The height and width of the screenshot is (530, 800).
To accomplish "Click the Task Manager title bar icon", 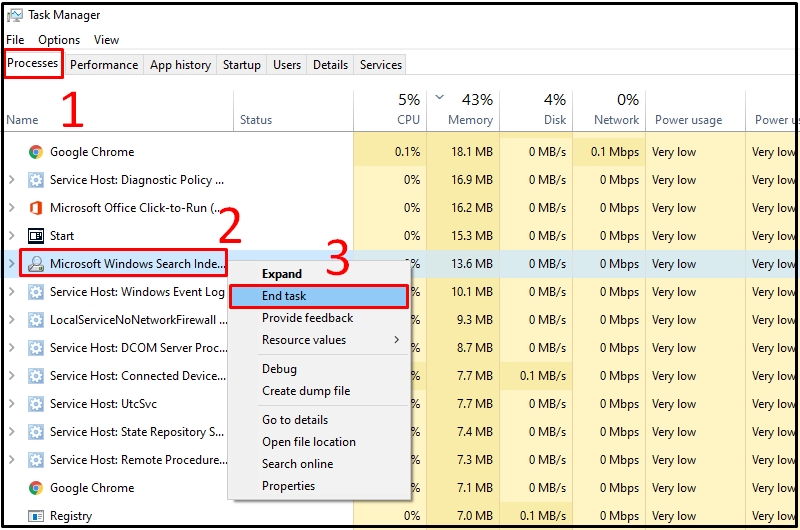I will (x=14, y=15).
